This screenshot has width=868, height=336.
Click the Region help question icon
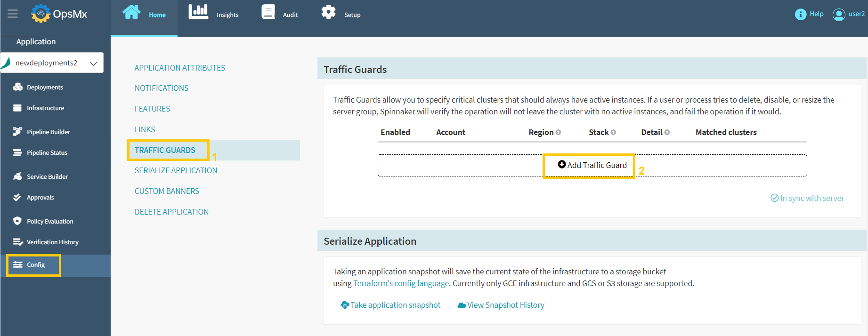558,133
